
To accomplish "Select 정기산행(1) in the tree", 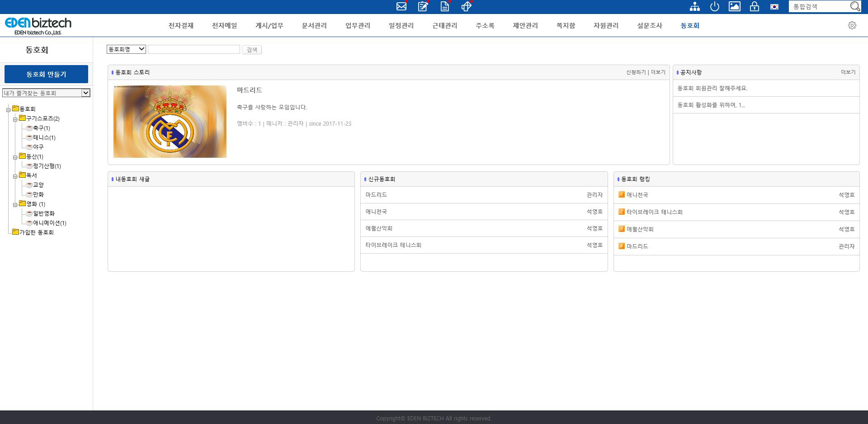I will [x=47, y=166].
